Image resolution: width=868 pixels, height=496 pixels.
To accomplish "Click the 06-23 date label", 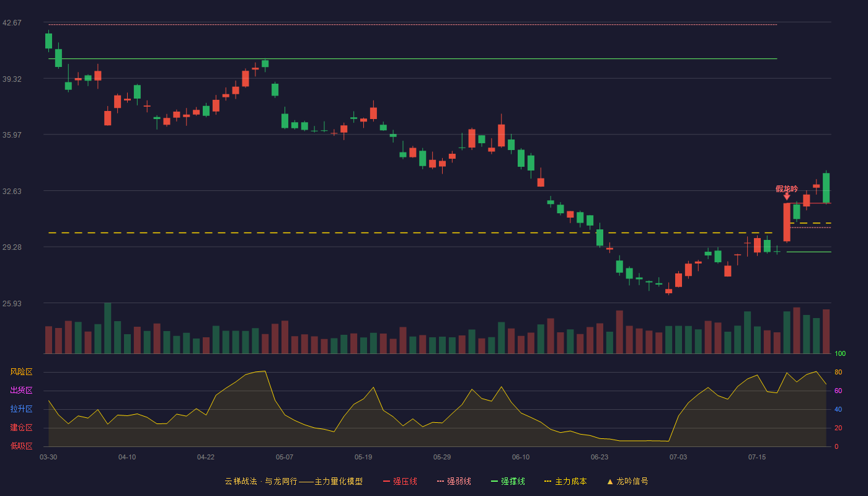I will coord(600,457).
